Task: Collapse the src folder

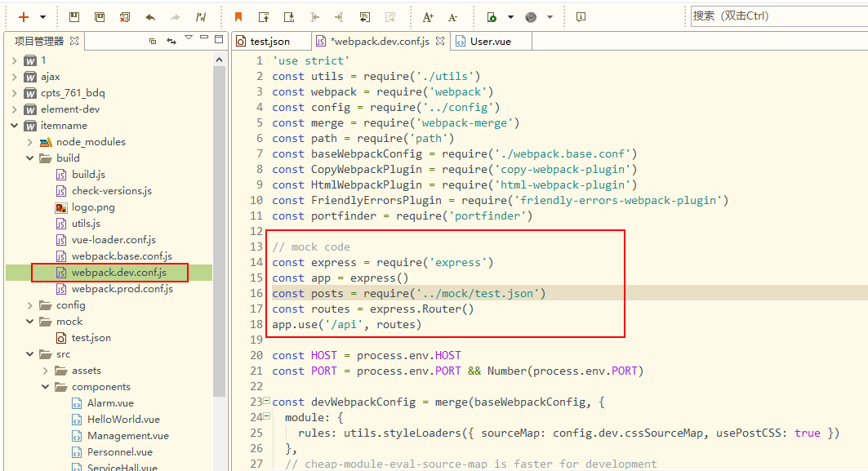Action: pyautogui.click(x=30, y=354)
